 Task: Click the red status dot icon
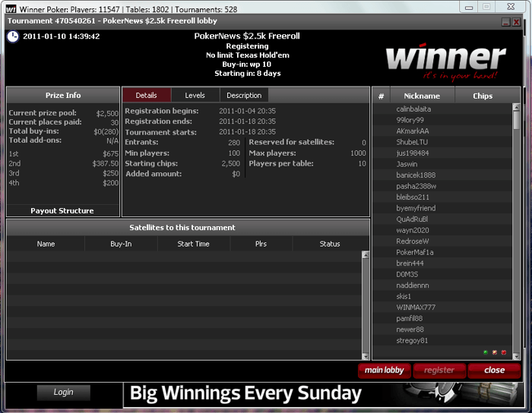point(504,352)
